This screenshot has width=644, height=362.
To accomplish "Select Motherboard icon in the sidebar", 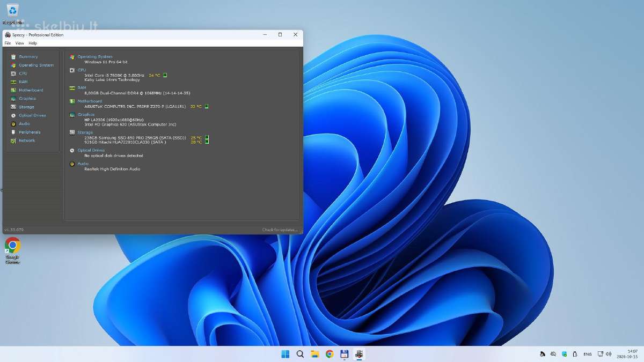I will coord(13,90).
